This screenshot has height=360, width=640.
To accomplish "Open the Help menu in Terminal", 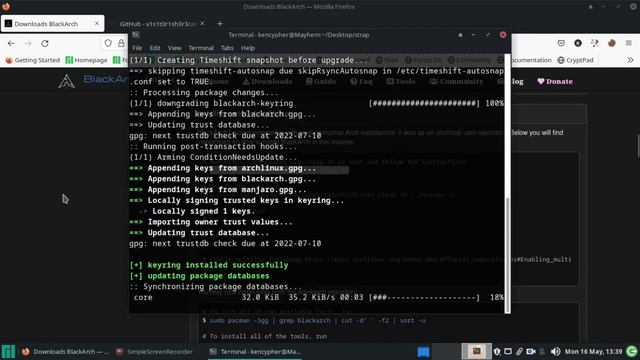I will coord(248,48).
